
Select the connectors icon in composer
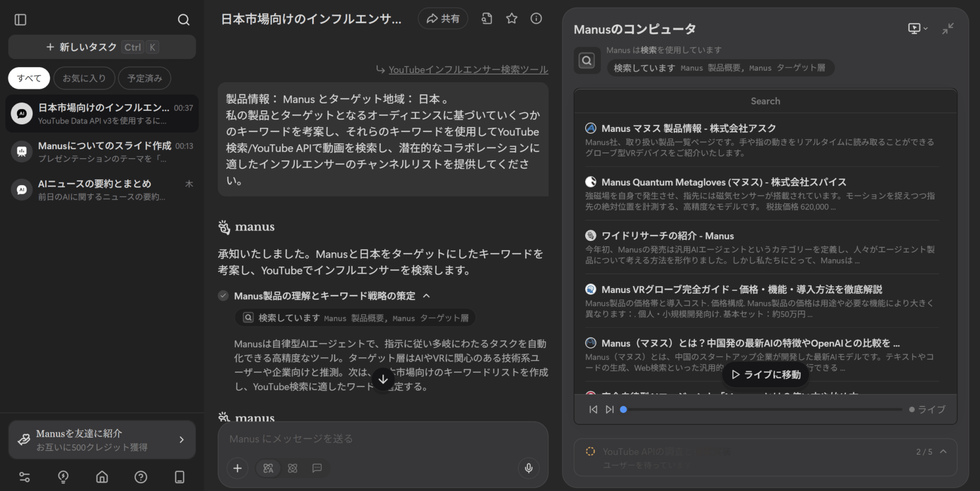click(x=292, y=468)
